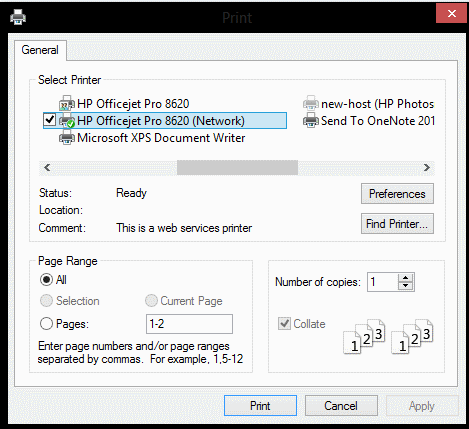The image size is (469, 429).
Task: Click the printer icon in the title bar
Action: tap(18, 17)
